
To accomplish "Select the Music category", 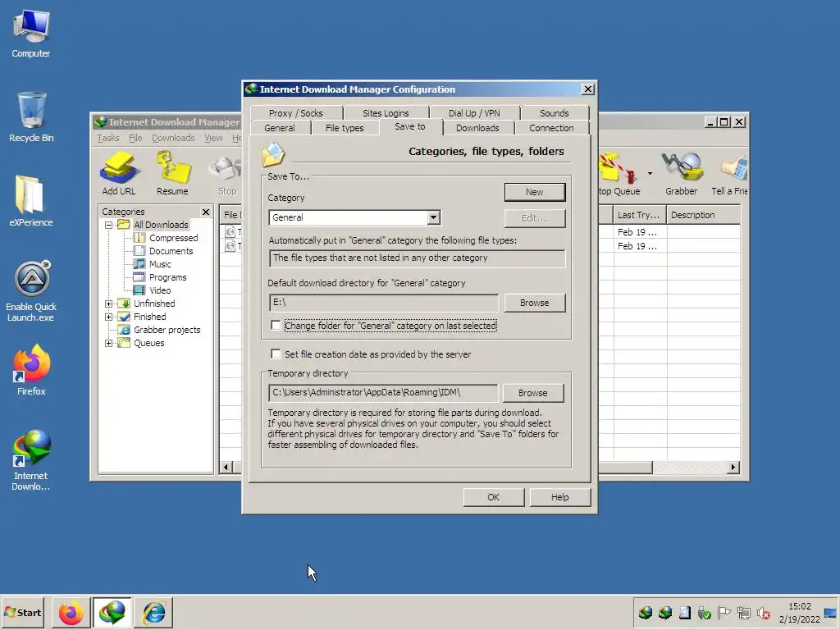I will (160, 264).
